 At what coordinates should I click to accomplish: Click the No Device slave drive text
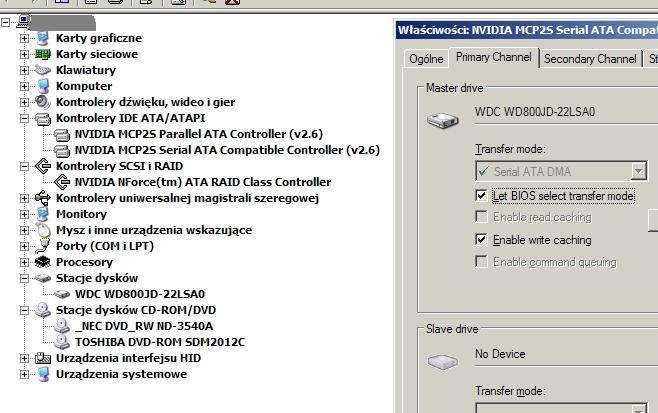500,354
